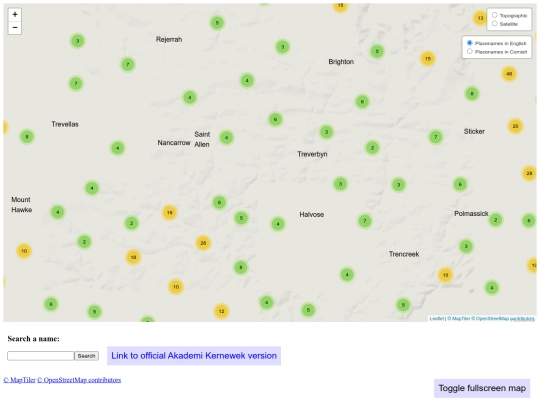Open the yellow 26 cluster marker
This screenshot has height=405, width=540.
tap(203, 243)
